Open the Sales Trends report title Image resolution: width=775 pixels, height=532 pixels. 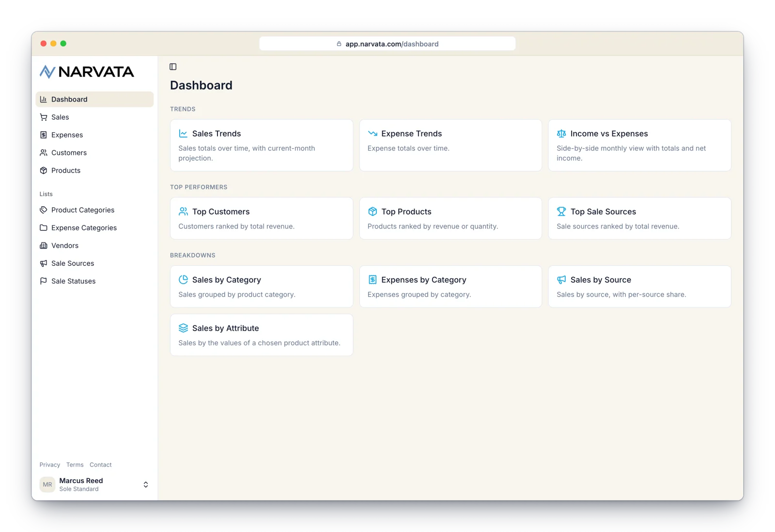point(217,134)
